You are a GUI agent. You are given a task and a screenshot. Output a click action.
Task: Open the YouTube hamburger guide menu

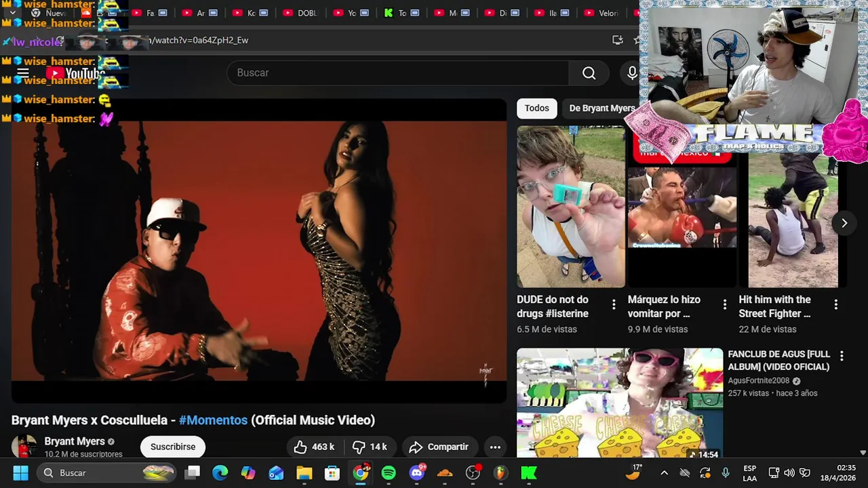tap(23, 73)
